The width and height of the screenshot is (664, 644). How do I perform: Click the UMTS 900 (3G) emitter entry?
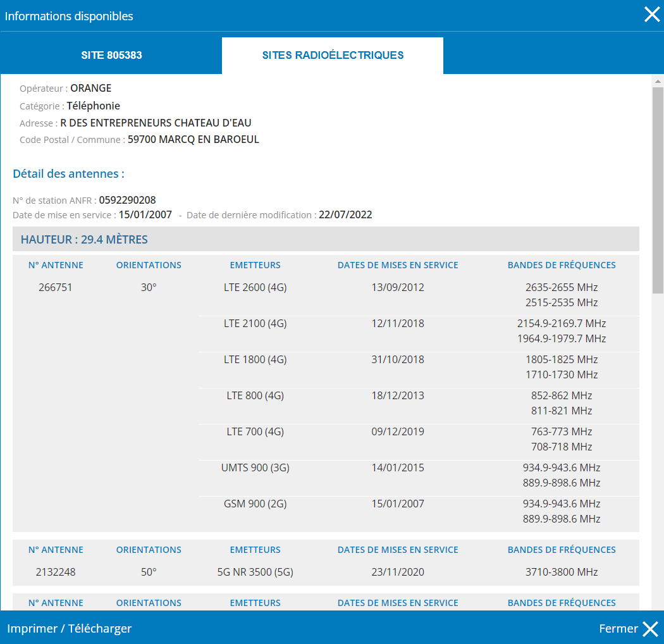[x=255, y=468]
